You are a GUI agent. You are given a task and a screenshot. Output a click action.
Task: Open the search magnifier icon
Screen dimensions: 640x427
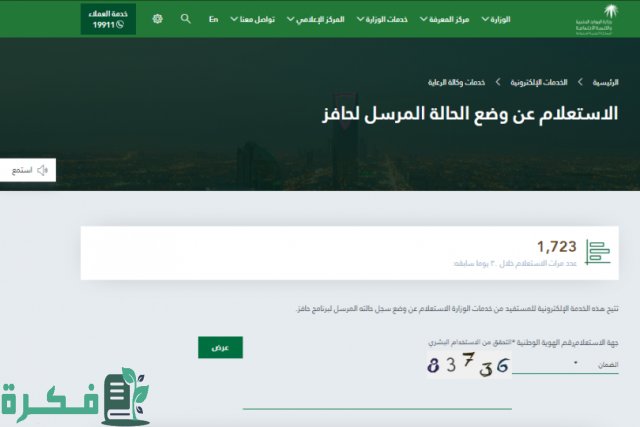186,19
